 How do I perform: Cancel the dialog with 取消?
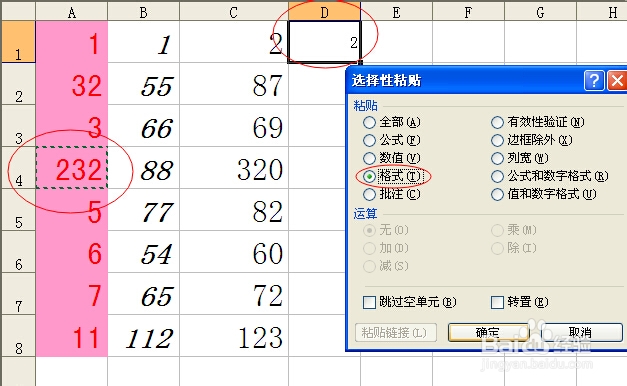(x=581, y=332)
